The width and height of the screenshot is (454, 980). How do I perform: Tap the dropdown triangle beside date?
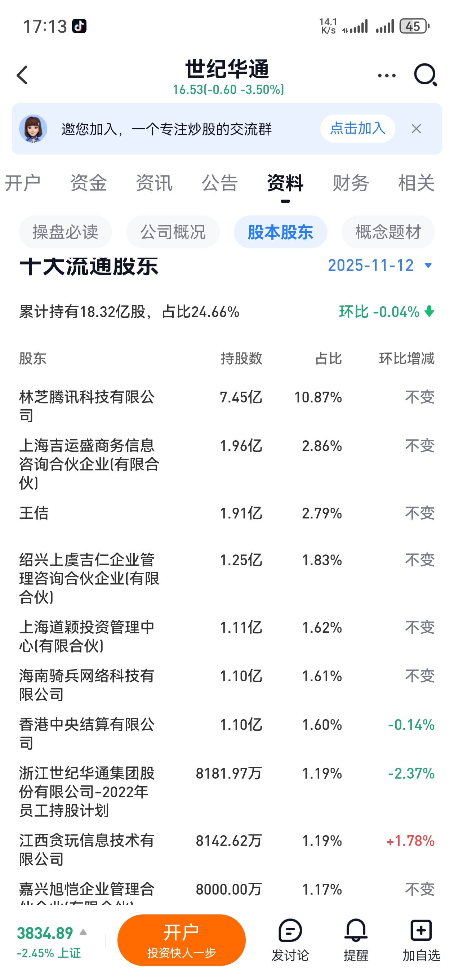[428, 266]
